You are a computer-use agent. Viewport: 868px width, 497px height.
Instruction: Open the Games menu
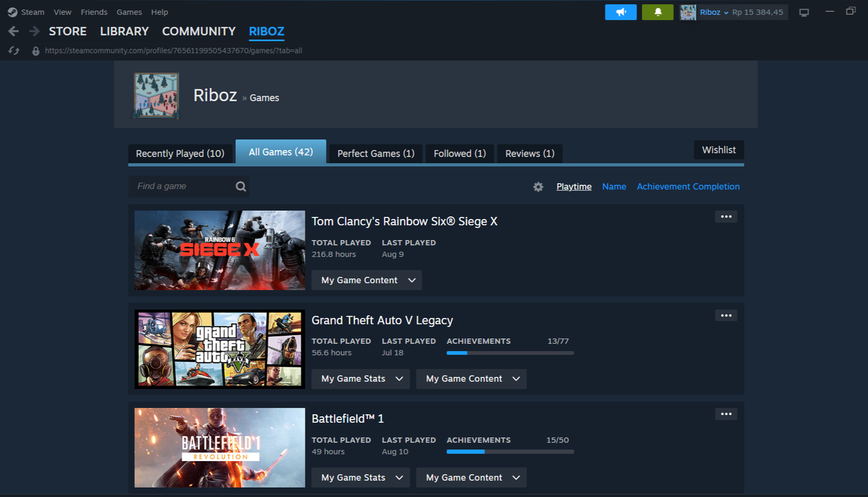click(x=130, y=12)
